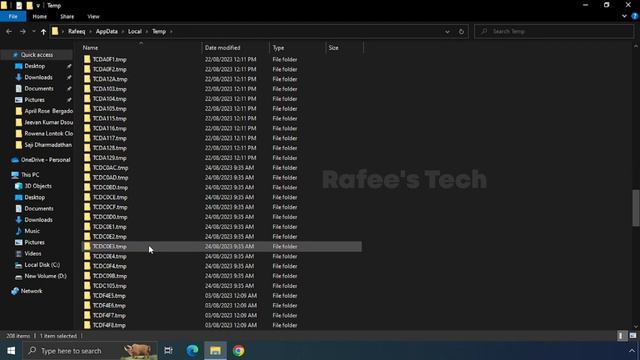Open pinned Downloads under Quick access

tap(38, 77)
